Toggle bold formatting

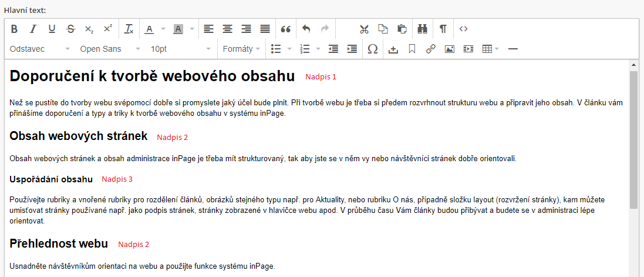14,29
